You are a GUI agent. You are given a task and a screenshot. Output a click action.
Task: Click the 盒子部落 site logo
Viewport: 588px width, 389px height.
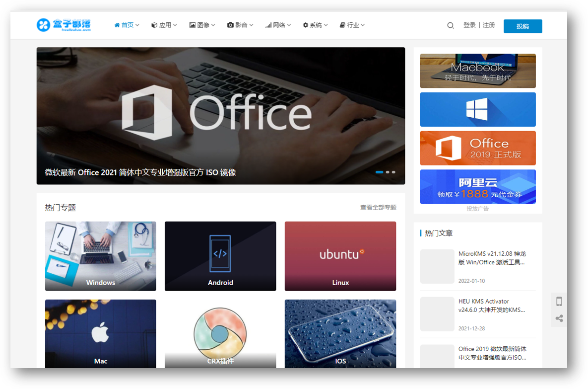pyautogui.click(x=64, y=25)
